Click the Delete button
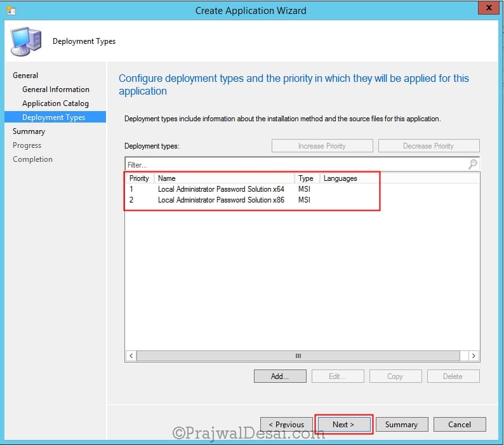Viewport: 504px width, 445px height. point(453,376)
